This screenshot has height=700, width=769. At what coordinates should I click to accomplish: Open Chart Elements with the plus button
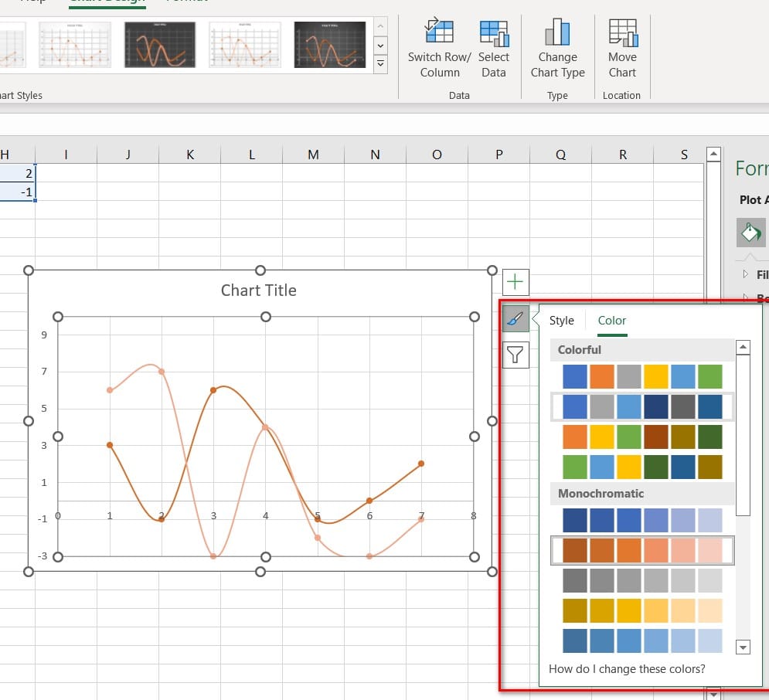pyautogui.click(x=516, y=282)
